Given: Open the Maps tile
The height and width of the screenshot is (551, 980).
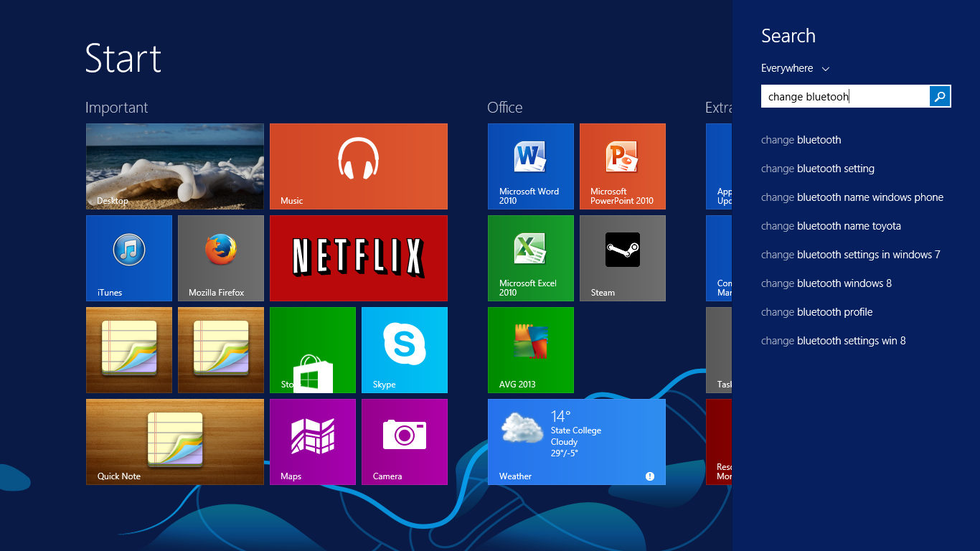Looking at the screenshot, I should (313, 442).
